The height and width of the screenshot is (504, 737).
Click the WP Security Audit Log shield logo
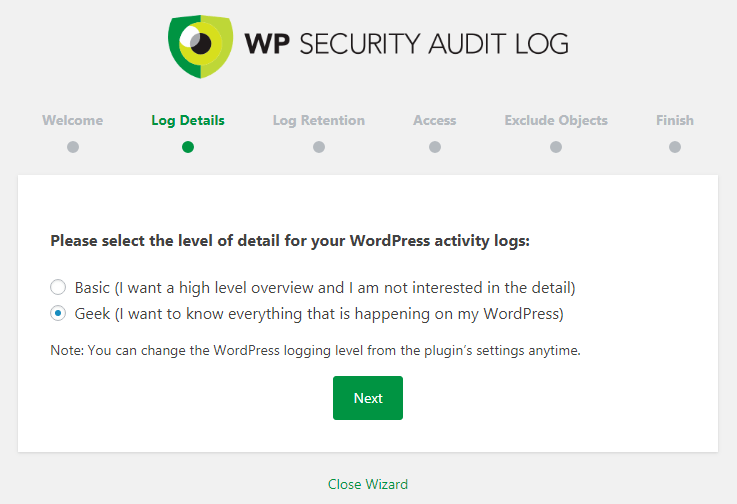tap(200, 45)
